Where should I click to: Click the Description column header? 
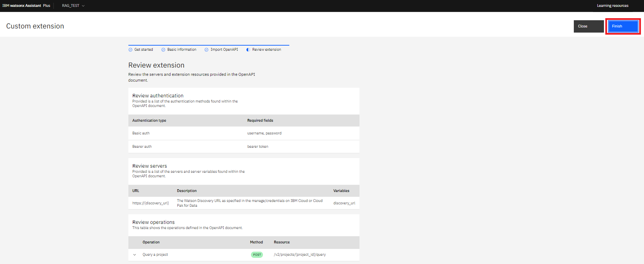click(187, 191)
